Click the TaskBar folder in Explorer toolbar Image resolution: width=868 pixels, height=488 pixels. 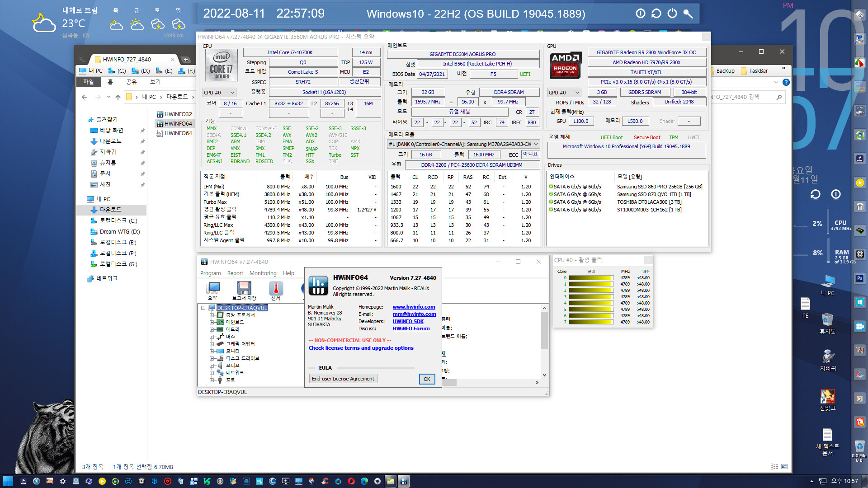(755, 71)
